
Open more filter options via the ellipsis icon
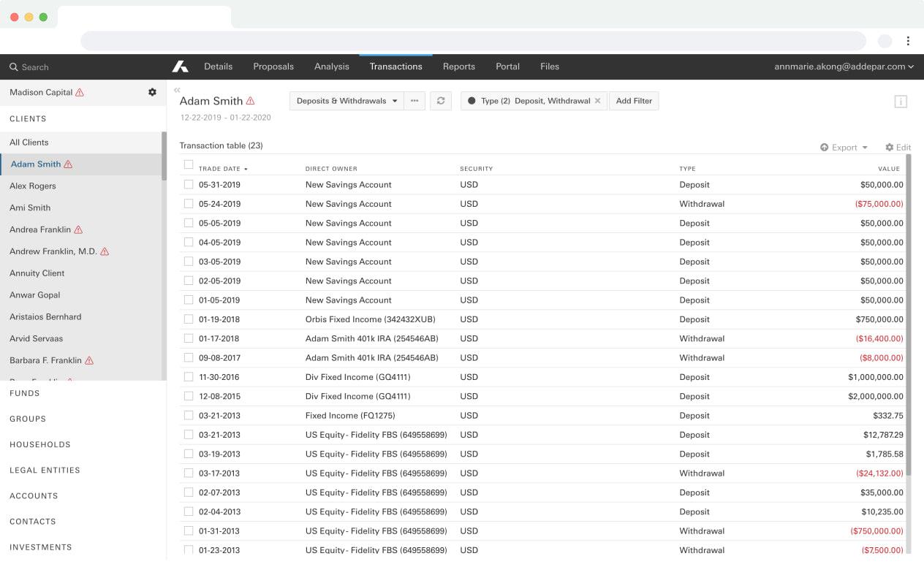(x=414, y=101)
